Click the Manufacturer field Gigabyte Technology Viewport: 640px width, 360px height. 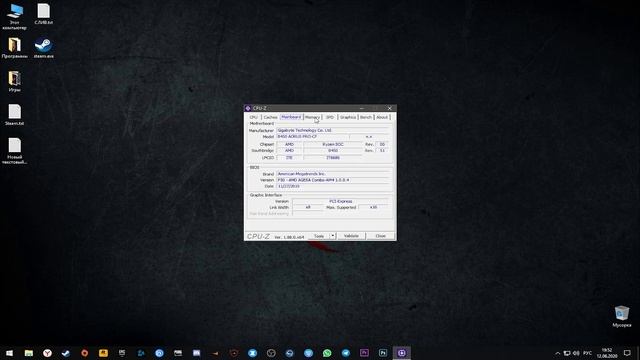pos(333,130)
